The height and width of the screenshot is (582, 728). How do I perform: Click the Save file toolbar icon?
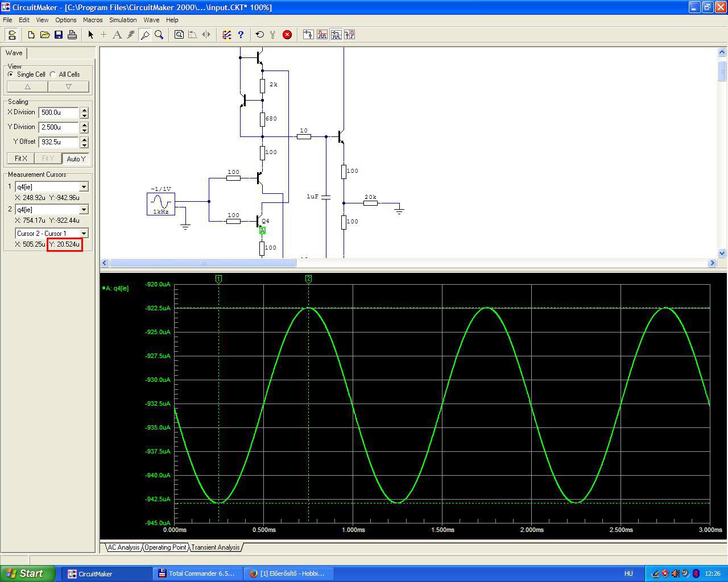coord(59,35)
